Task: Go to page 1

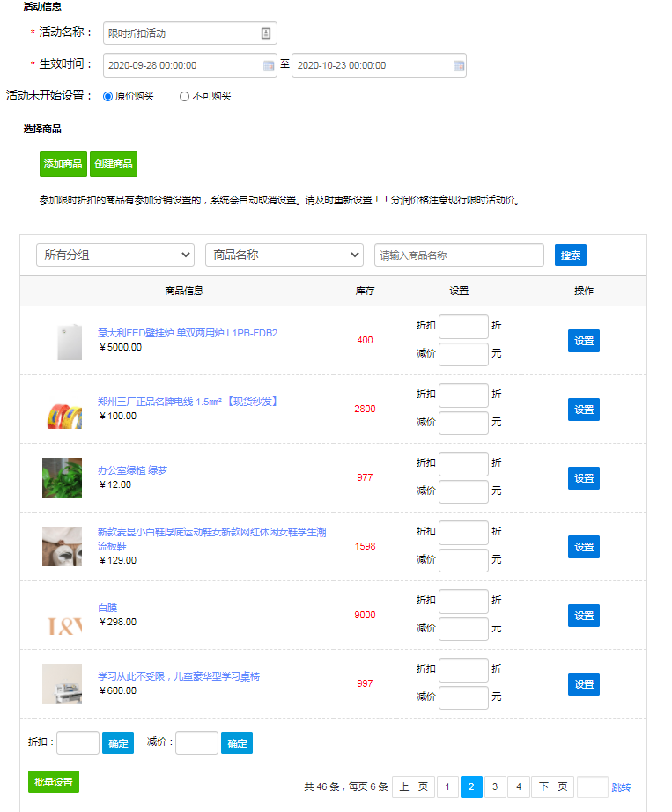Action: point(447,786)
